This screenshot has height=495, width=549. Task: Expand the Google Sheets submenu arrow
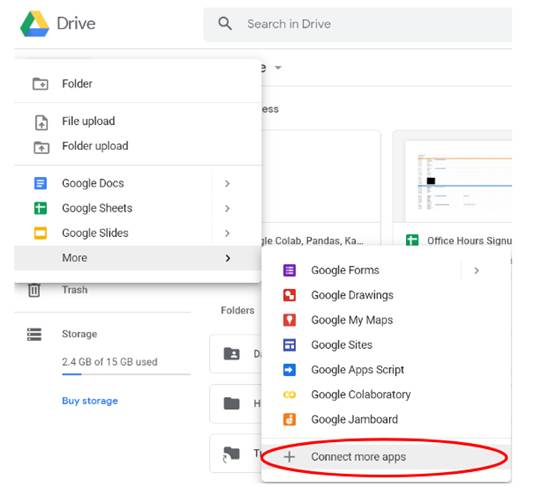[x=227, y=208]
